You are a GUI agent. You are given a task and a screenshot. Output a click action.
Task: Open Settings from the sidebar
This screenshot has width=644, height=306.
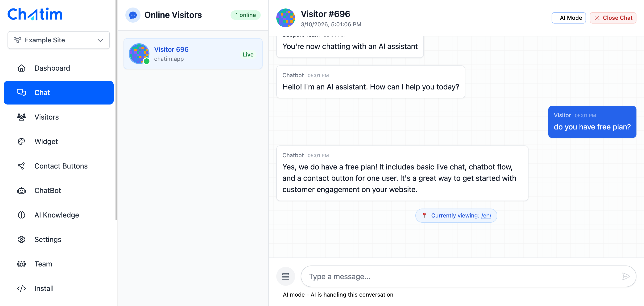click(58, 239)
